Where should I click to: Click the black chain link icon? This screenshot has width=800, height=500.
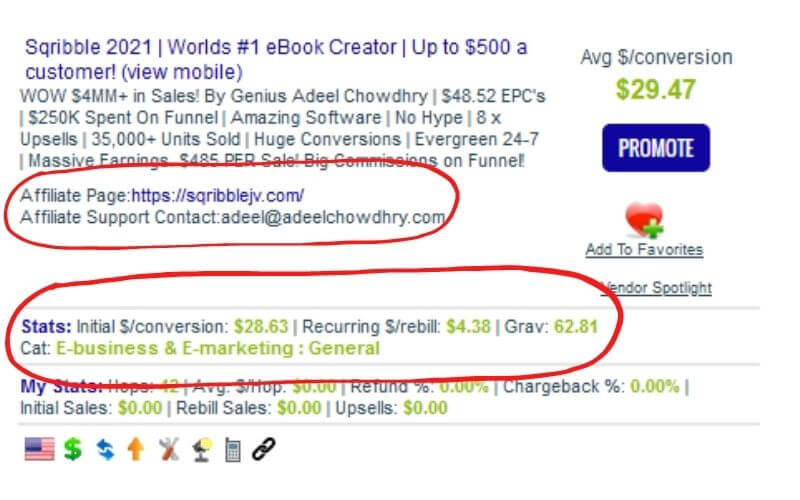pyautogui.click(x=264, y=449)
